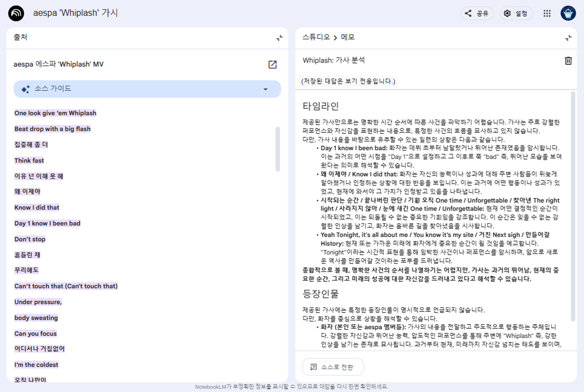Delete the 'Whiplash: 가사 분석' note

point(568,60)
